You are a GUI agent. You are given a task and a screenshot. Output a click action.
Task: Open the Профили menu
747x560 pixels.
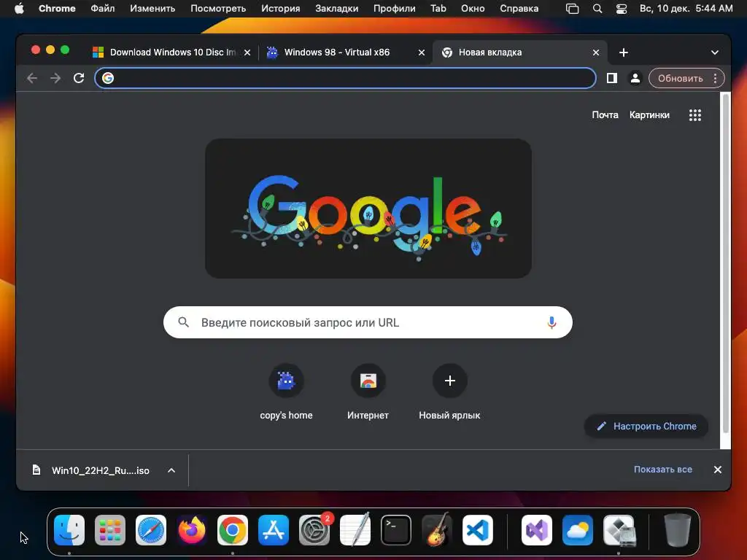click(x=395, y=9)
